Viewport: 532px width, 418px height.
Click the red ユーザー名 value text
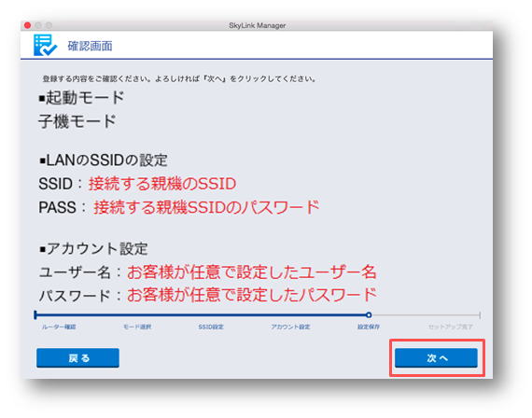coord(252,272)
